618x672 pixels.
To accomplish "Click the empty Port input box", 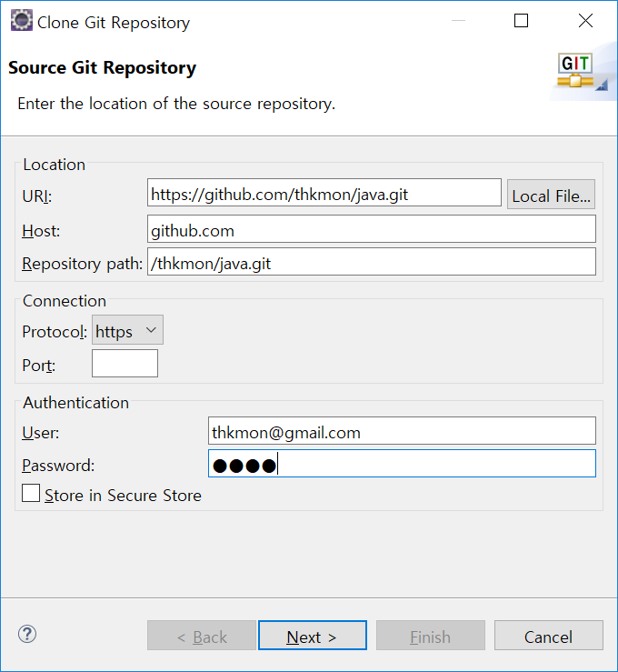I will pyautogui.click(x=125, y=365).
